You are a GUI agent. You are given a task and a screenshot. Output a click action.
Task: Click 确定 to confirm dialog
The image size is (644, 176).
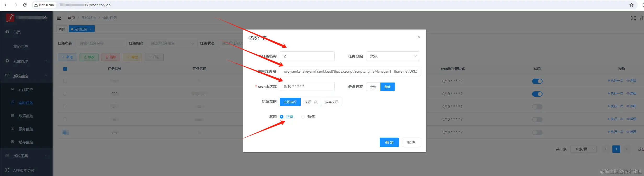(x=389, y=142)
